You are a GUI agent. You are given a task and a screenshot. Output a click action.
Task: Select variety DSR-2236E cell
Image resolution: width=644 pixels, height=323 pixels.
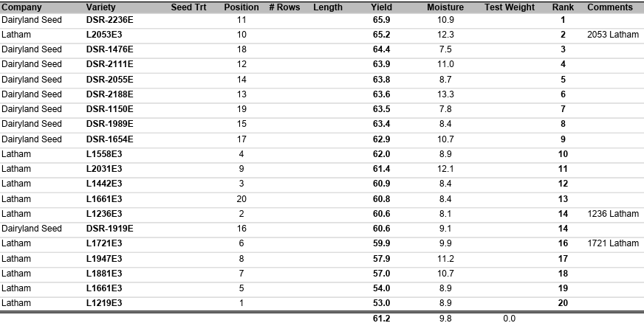[x=109, y=20]
